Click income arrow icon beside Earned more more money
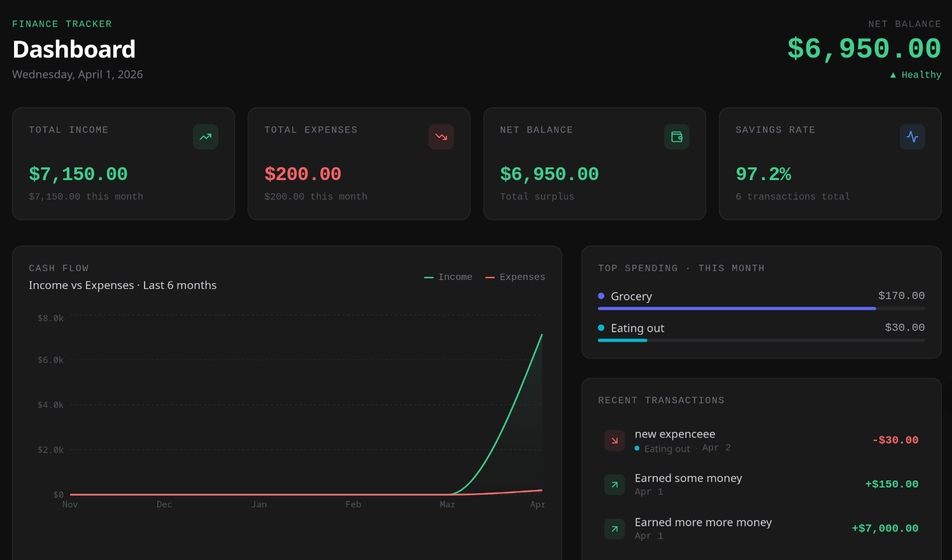The width and height of the screenshot is (952, 560). tap(615, 529)
